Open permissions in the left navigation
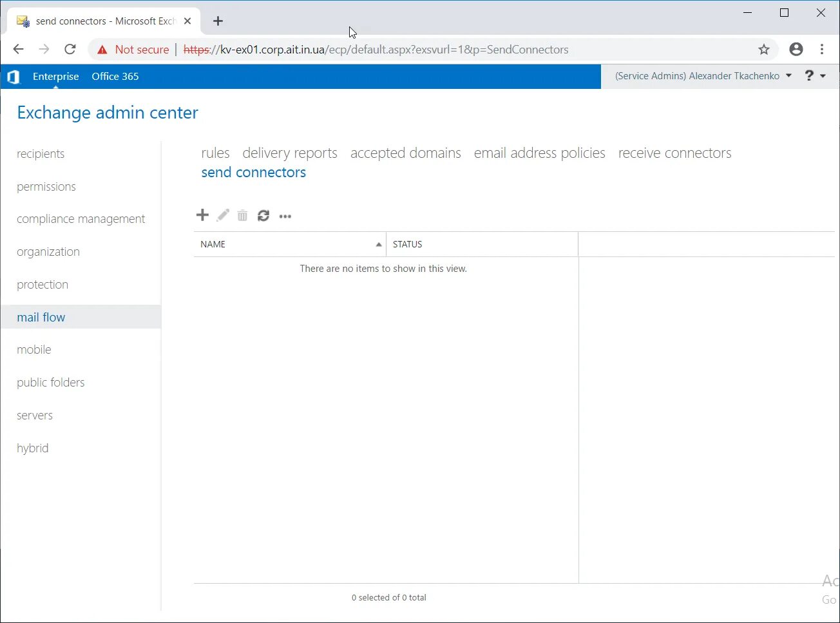The image size is (840, 623). [x=46, y=186]
